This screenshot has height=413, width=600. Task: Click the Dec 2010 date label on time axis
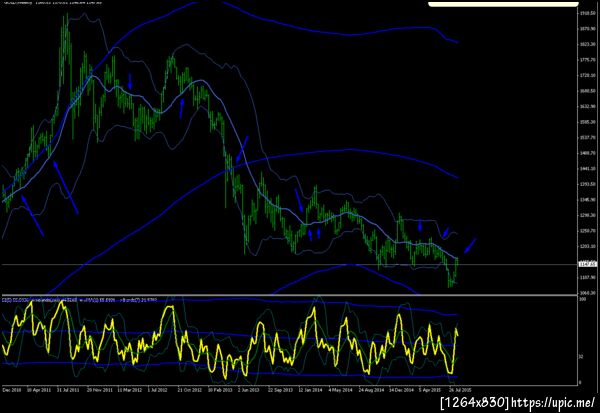click(11, 390)
